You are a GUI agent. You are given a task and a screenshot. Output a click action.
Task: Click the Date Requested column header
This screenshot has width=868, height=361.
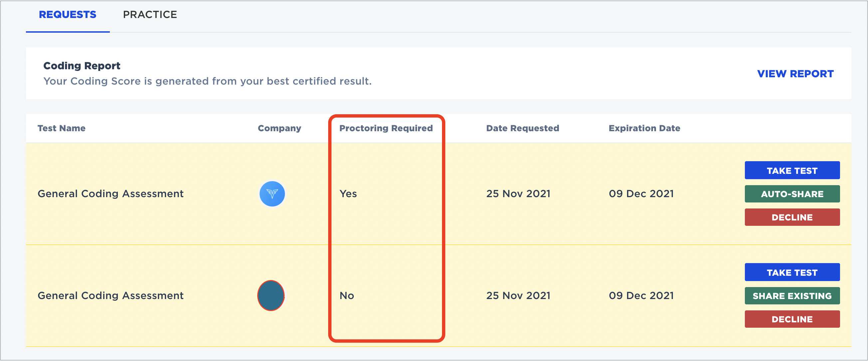[522, 128]
